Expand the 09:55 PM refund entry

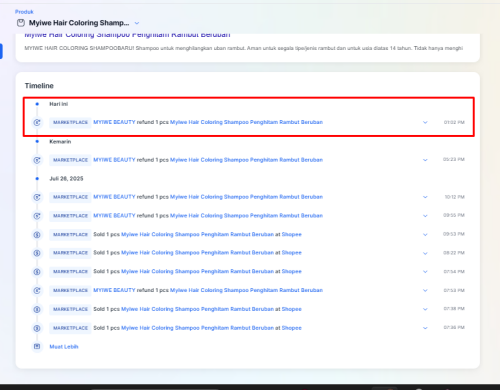pos(425,216)
